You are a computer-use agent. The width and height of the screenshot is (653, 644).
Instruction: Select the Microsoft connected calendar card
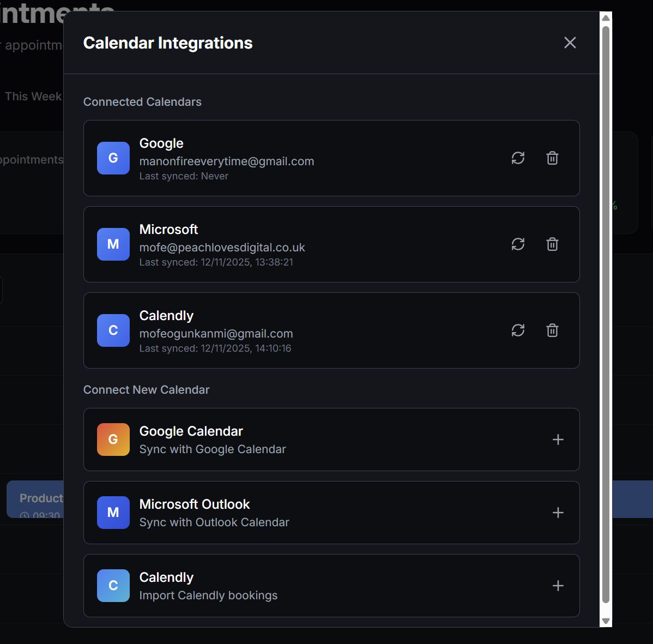(x=331, y=244)
